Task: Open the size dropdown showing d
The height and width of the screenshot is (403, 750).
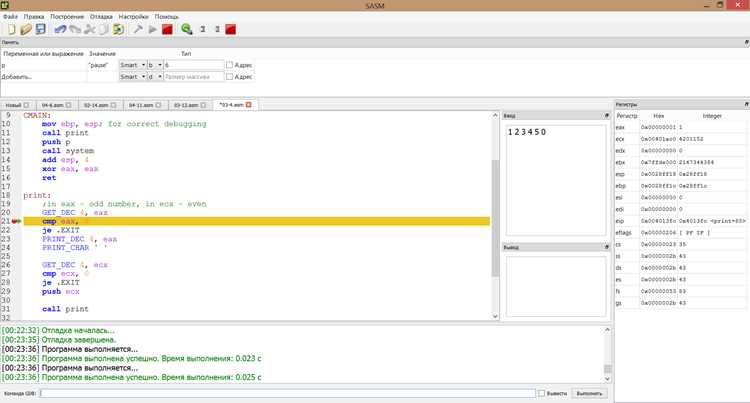Action: [155, 76]
